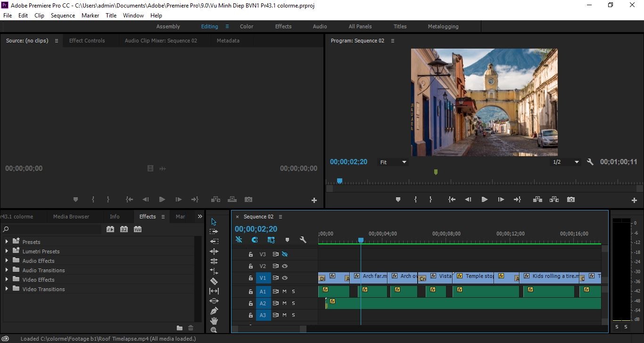The width and height of the screenshot is (644, 343).
Task: Switch to the Media Browser tab
Action: pos(71,217)
